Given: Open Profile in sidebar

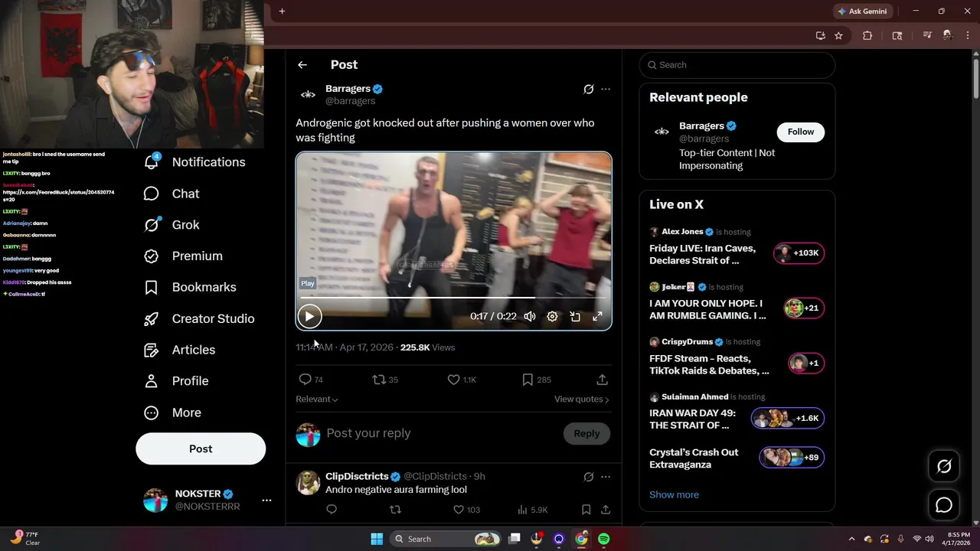Looking at the screenshot, I should [176, 381].
